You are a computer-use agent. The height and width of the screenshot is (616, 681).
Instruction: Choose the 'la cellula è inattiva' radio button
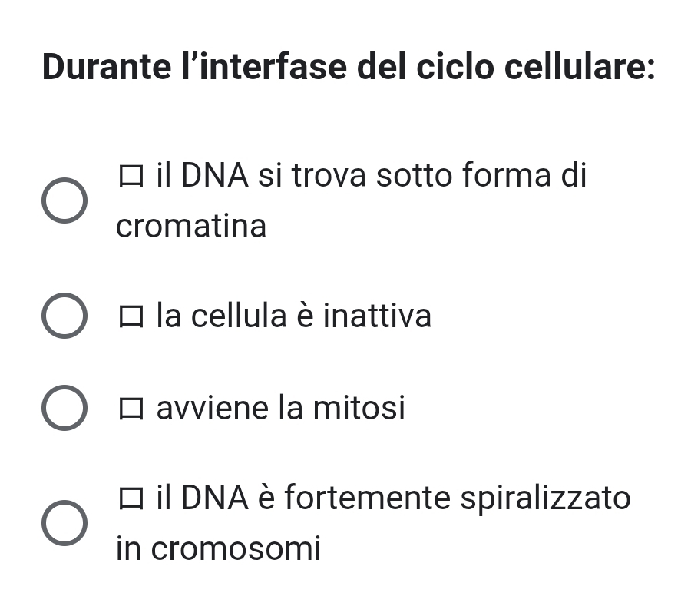click(63, 316)
